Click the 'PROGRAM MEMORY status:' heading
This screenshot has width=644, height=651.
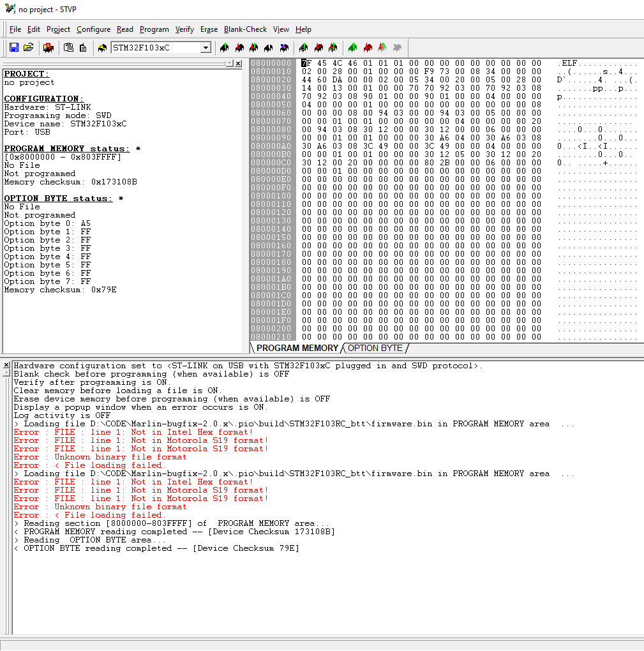(67, 149)
